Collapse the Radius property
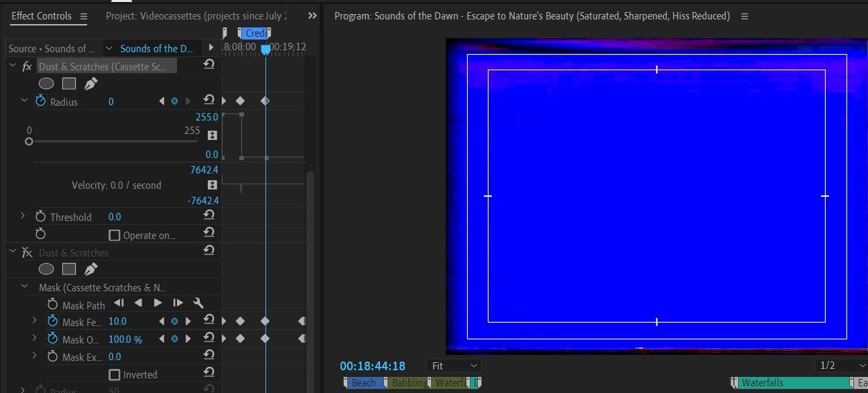Image resolution: width=868 pixels, height=393 pixels. pos(24,100)
